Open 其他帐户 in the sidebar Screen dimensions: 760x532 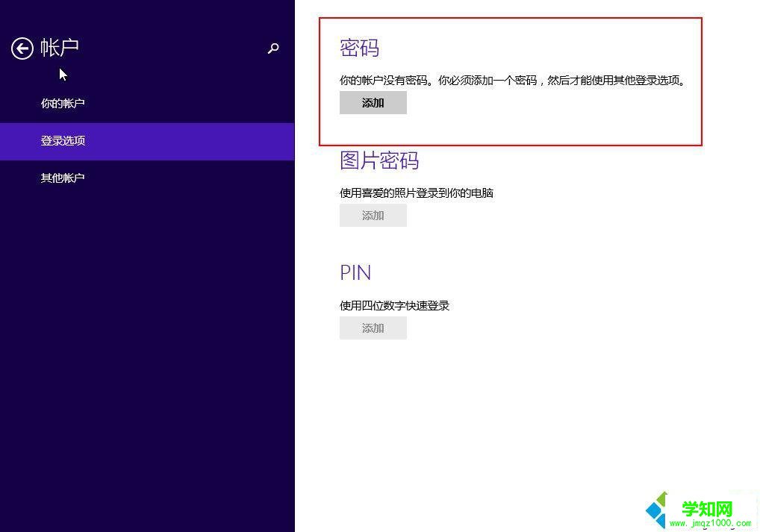click(63, 178)
